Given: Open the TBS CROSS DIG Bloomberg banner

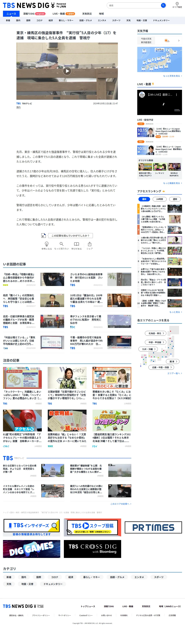Looking at the screenshot, I should click(x=92, y=549).
